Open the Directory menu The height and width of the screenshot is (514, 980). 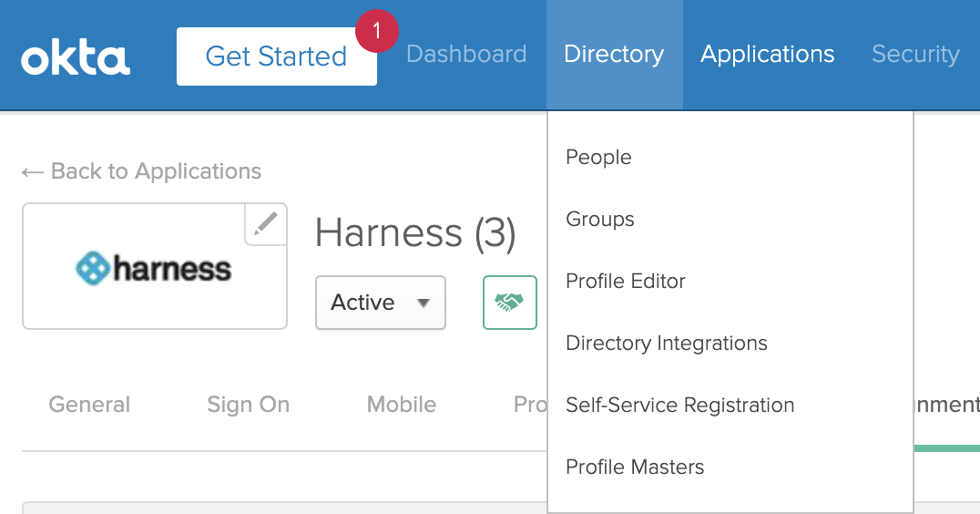(x=614, y=55)
